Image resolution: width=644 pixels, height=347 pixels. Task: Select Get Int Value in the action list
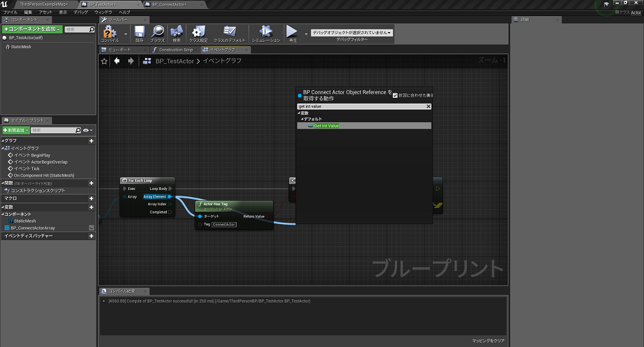coord(364,126)
